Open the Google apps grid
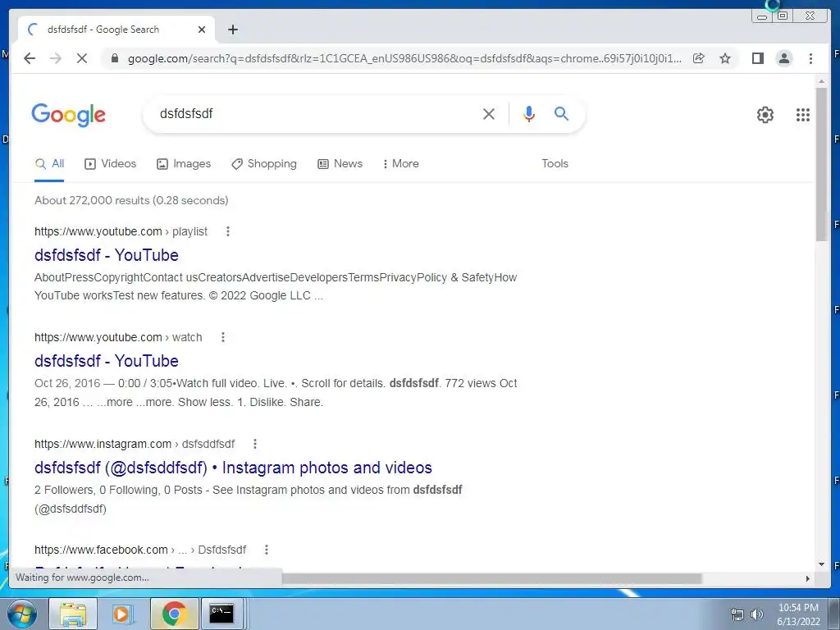This screenshot has height=630, width=840. pyautogui.click(x=802, y=115)
